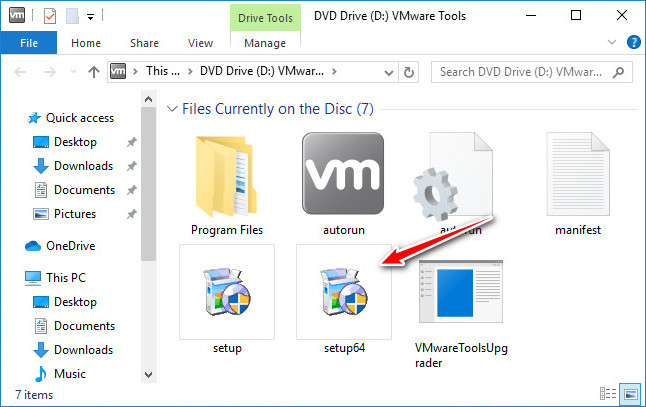The width and height of the screenshot is (646, 407).
Task: Select the manifest text file icon
Action: coord(578,174)
